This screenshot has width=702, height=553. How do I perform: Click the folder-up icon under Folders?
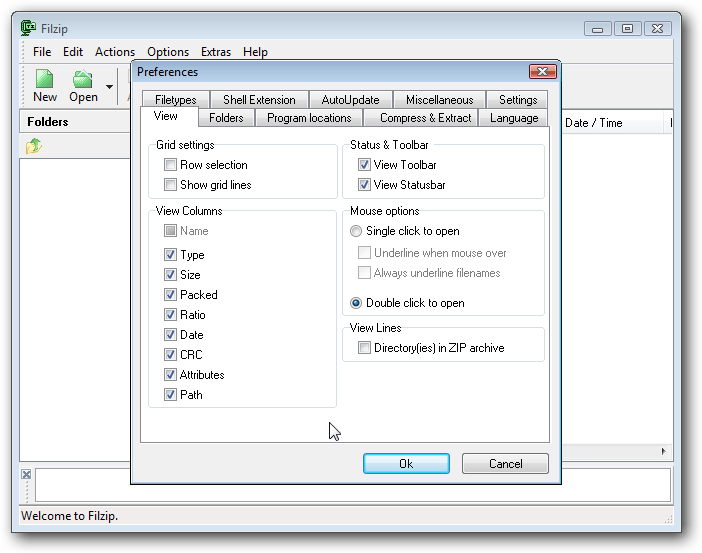[34, 146]
